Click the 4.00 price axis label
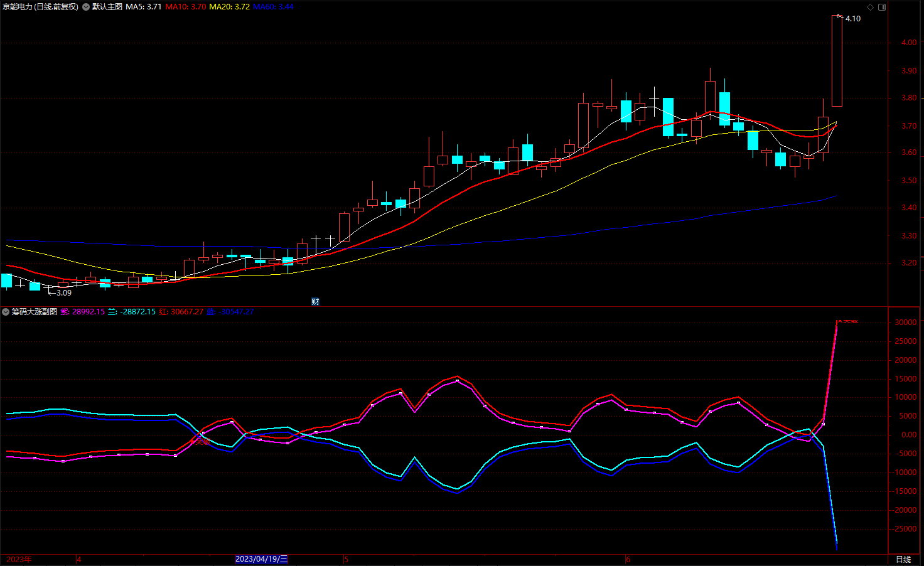The image size is (924, 566). [909, 43]
